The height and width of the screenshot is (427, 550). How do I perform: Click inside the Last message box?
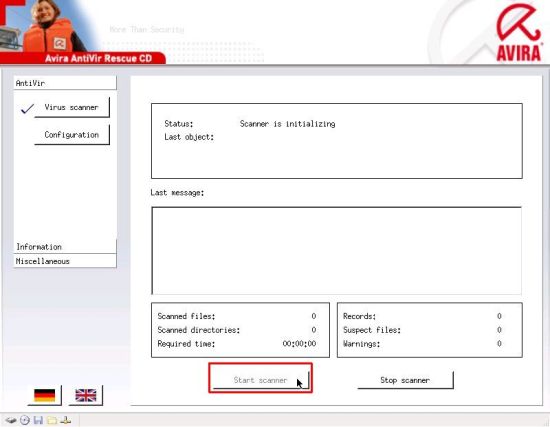(x=336, y=251)
